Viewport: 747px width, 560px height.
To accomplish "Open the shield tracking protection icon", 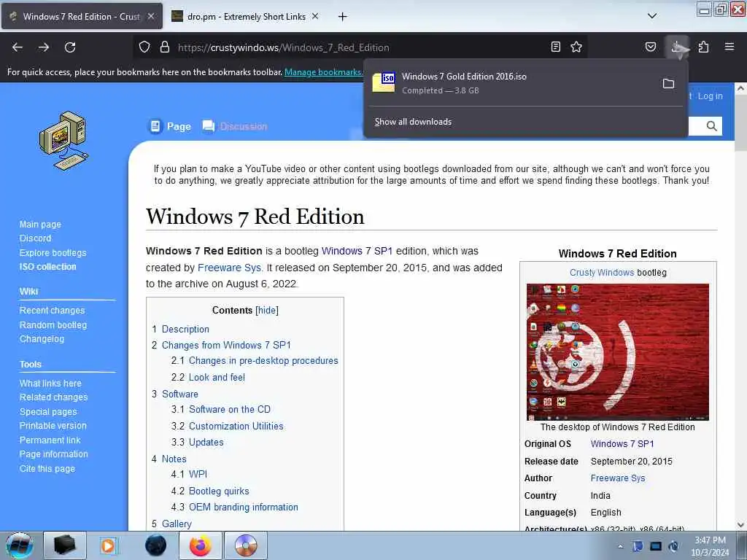I will [x=144, y=47].
